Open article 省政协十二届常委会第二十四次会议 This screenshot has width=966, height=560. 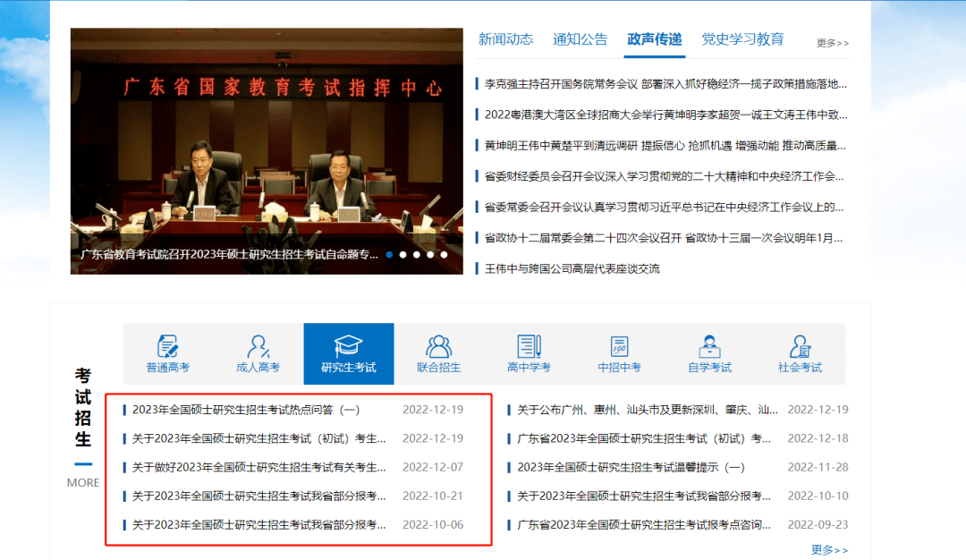[x=664, y=238]
